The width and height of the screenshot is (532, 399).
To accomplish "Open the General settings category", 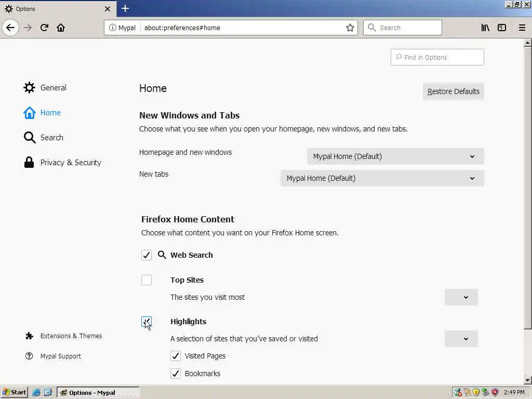I will [45, 87].
